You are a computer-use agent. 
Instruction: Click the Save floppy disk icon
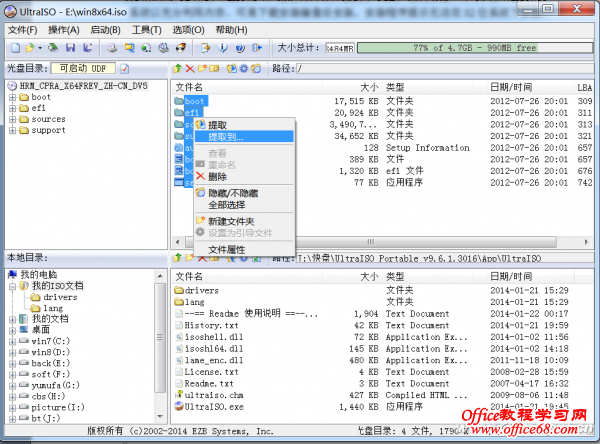click(70, 48)
